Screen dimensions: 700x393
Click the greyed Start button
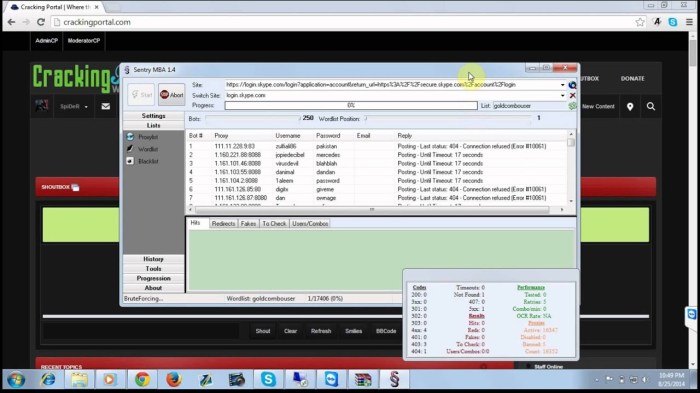tap(141, 95)
